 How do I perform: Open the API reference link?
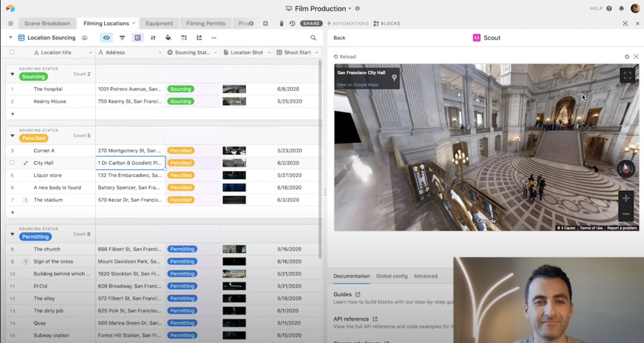pyautogui.click(x=355, y=319)
